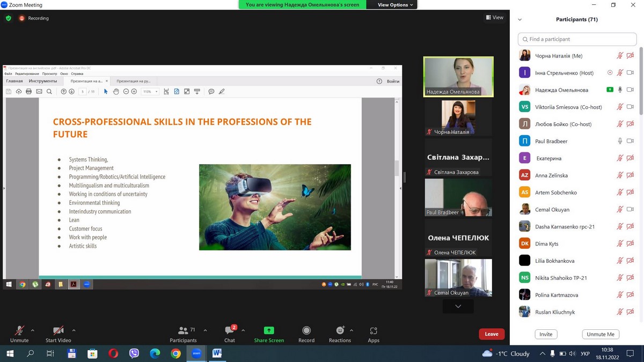The height and width of the screenshot is (362, 644).
Task: Click the green encryption shield icon
Action: pyautogui.click(x=8, y=18)
